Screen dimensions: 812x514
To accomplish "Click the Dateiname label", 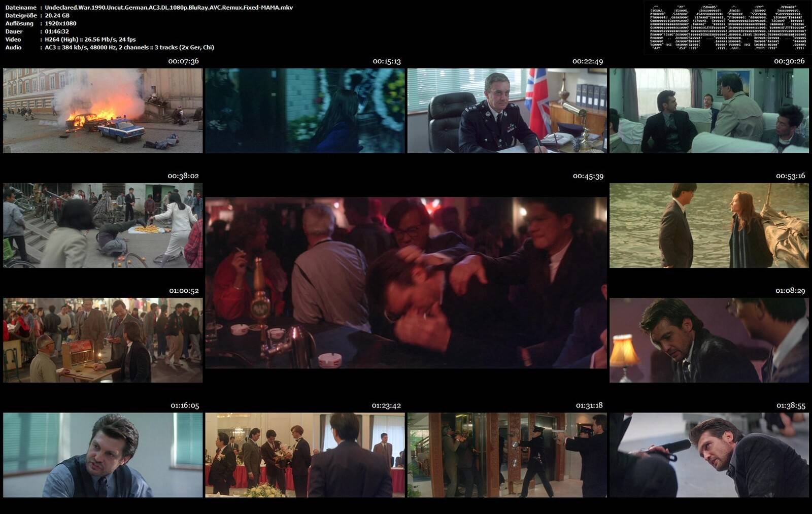I will click(x=20, y=8).
